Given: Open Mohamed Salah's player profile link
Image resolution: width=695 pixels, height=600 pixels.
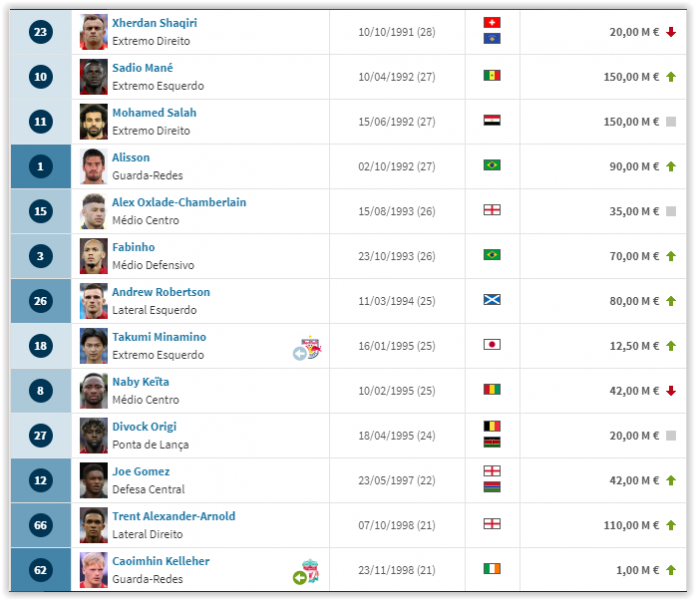Looking at the screenshot, I should [154, 113].
